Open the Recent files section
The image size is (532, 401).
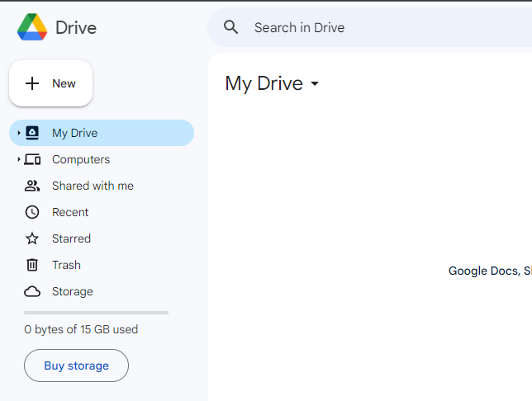(70, 212)
